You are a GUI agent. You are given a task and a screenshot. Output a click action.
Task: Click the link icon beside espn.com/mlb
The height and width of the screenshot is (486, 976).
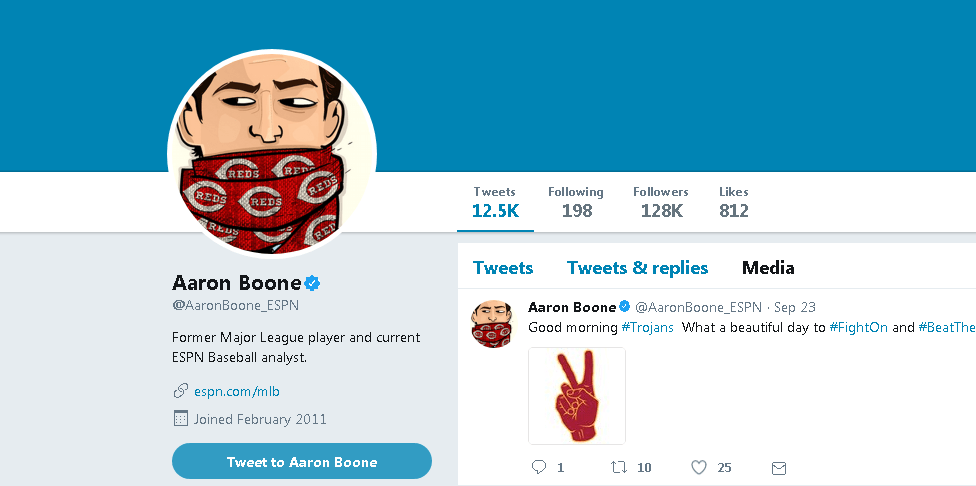pos(181,391)
